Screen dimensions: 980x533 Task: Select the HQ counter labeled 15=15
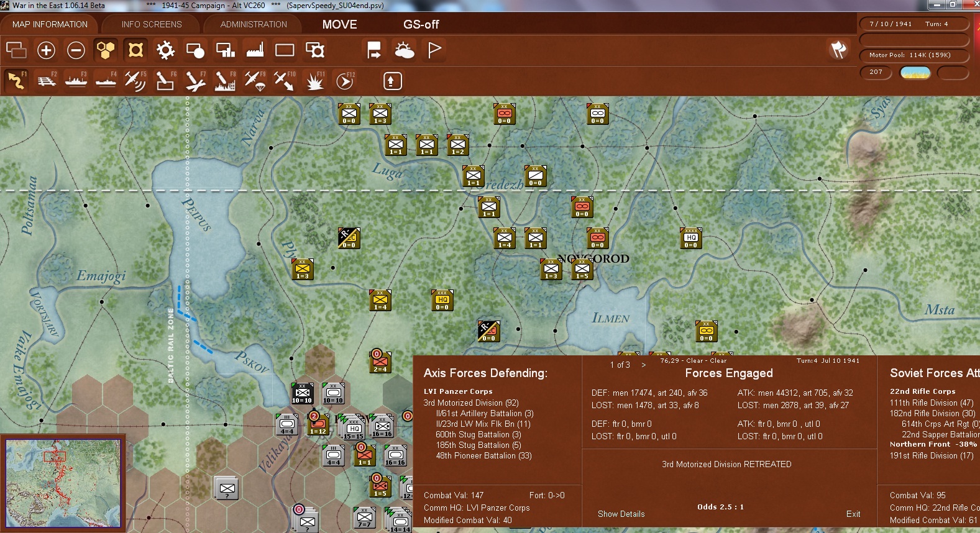(354, 429)
